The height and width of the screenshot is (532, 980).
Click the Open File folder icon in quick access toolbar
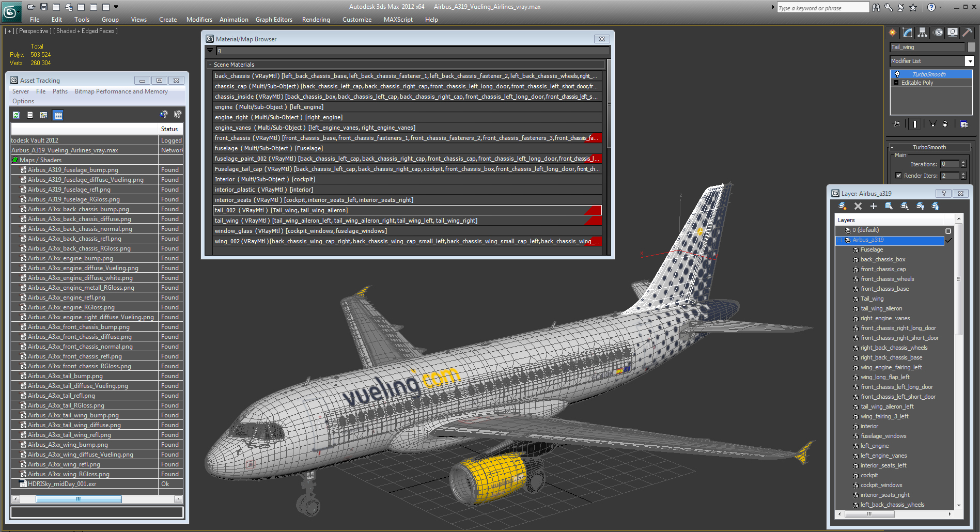31,7
